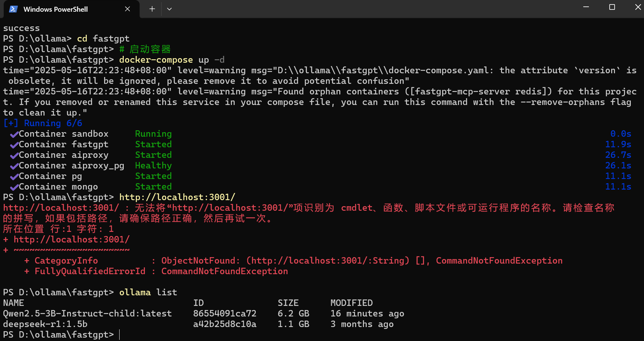Screen dimensions: 644x341
Task: Click the CommandNotFoundException error text
Action: click(x=224, y=271)
